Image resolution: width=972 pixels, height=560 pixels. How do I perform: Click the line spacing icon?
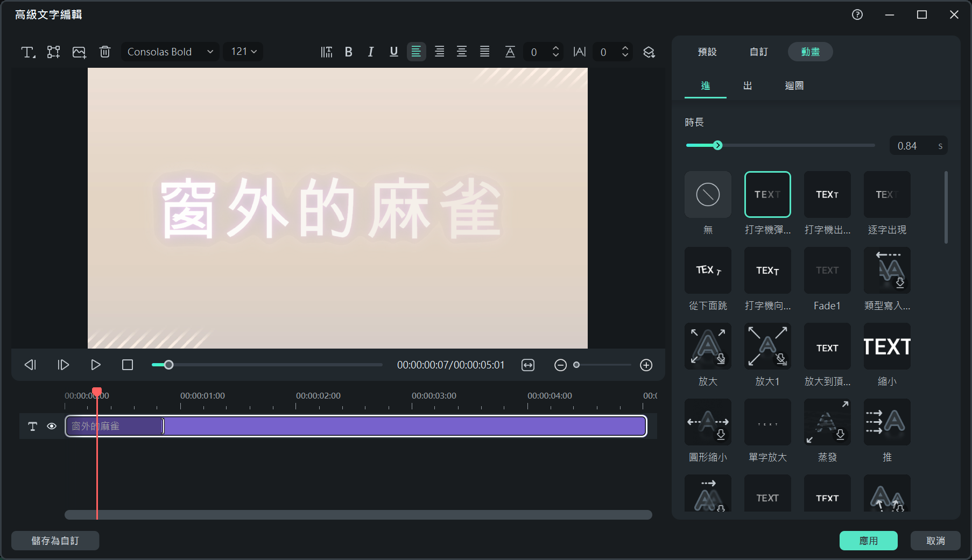click(510, 52)
